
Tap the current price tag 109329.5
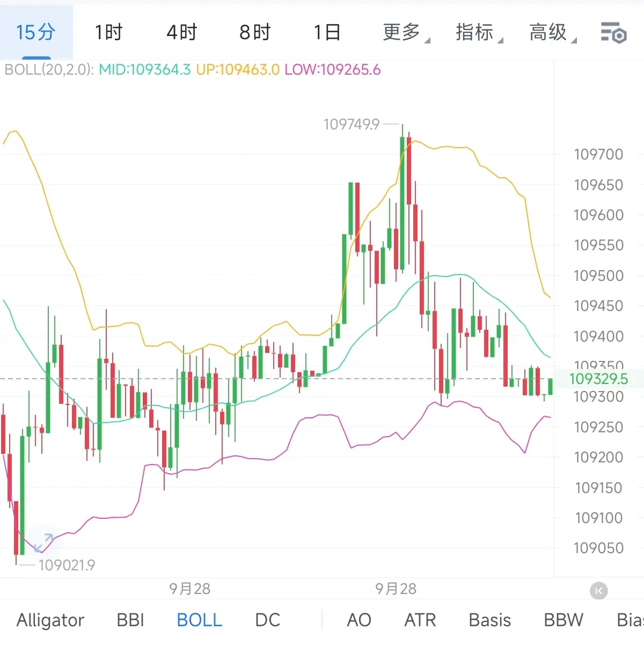tap(598, 379)
